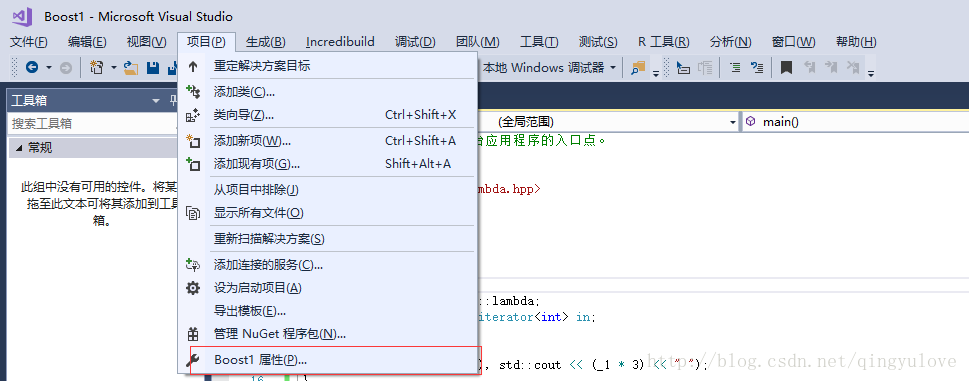Click the grayed Navigate Forward arrow icon
Screen dimensions: 969x381
click(x=66, y=67)
